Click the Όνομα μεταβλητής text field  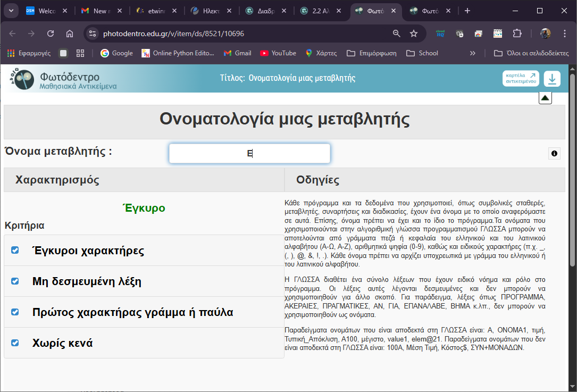coord(249,154)
